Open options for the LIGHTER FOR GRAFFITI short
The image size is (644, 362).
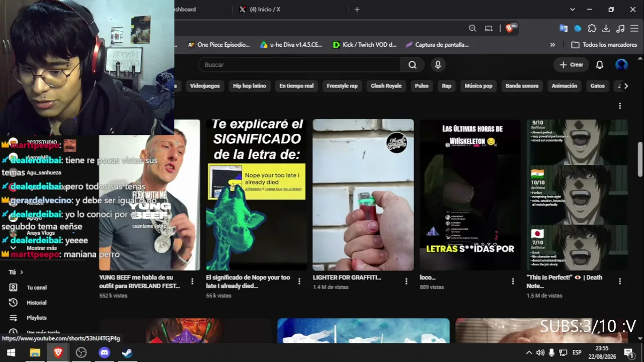tap(406, 282)
